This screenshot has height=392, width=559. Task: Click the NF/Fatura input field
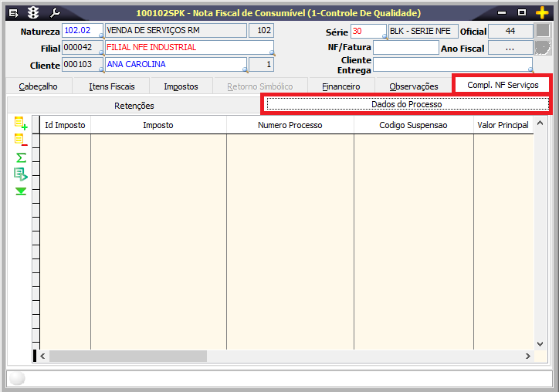click(405, 48)
